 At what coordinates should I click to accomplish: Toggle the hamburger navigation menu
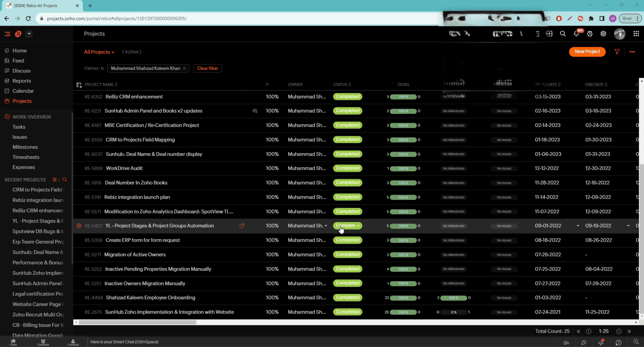[x=7, y=34]
